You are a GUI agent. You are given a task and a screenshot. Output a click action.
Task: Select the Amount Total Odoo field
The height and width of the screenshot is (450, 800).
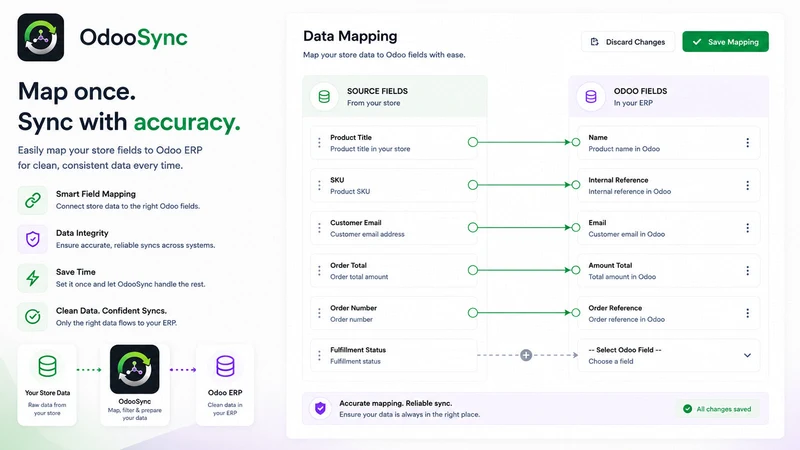(x=669, y=270)
